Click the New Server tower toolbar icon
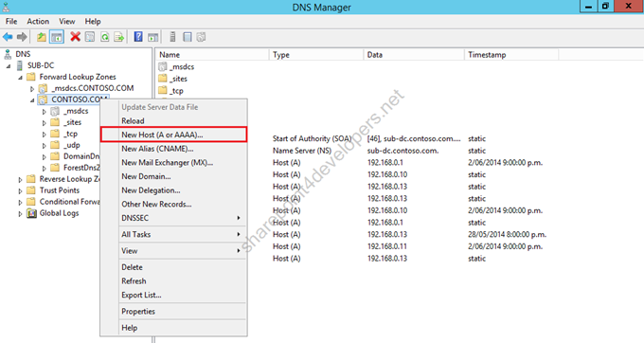The image size is (644, 343). click(172, 37)
